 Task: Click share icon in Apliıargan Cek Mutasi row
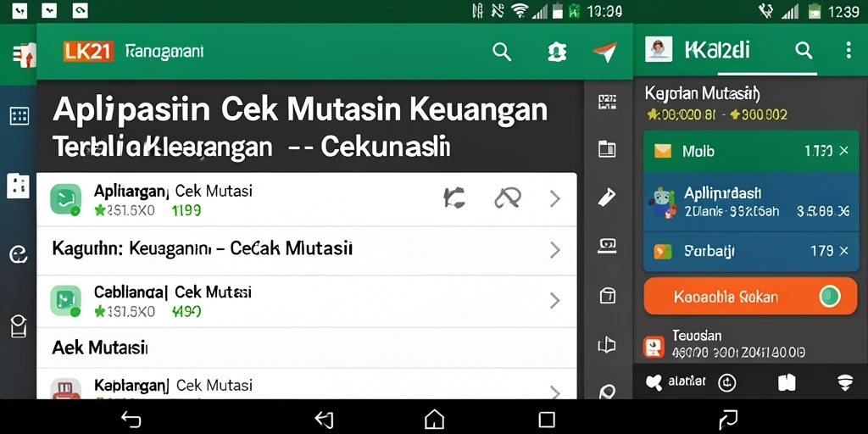tap(454, 198)
